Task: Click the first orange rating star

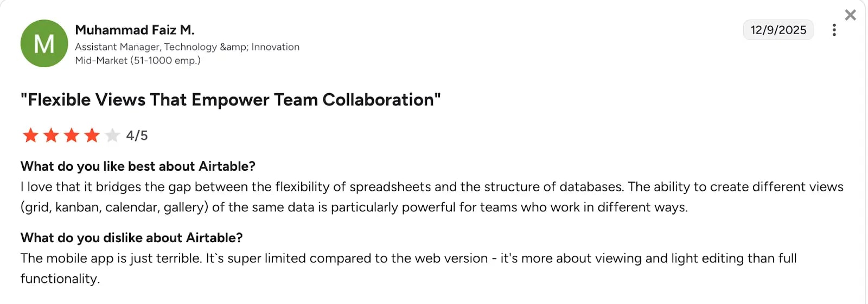Action: (30, 135)
